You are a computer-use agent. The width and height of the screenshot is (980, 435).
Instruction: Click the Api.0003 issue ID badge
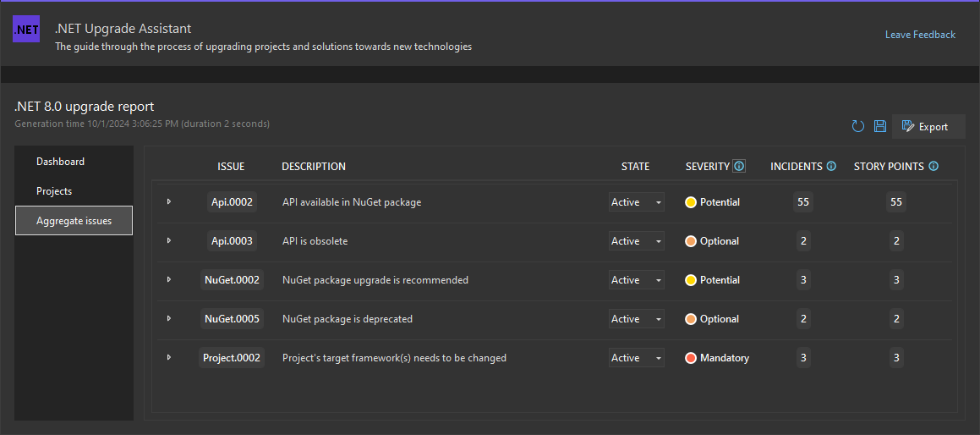pos(232,241)
